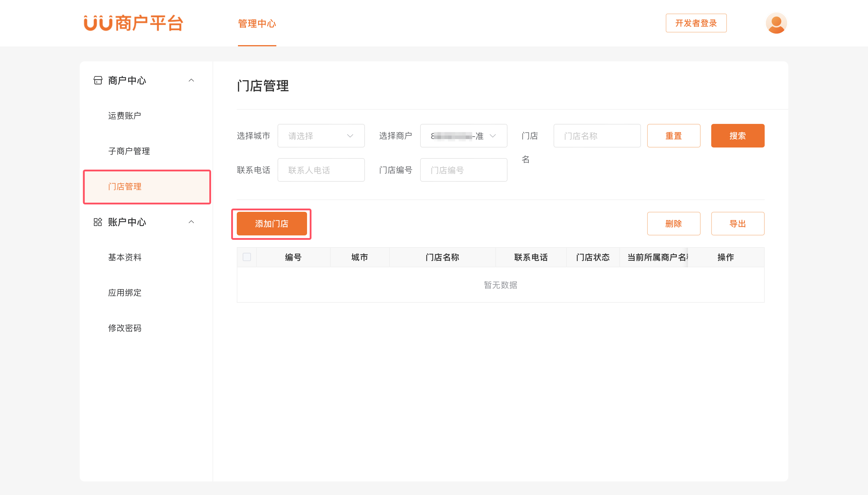This screenshot has height=495, width=868.
Task: Switch to the 管理中心 tab
Action: point(257,24)
